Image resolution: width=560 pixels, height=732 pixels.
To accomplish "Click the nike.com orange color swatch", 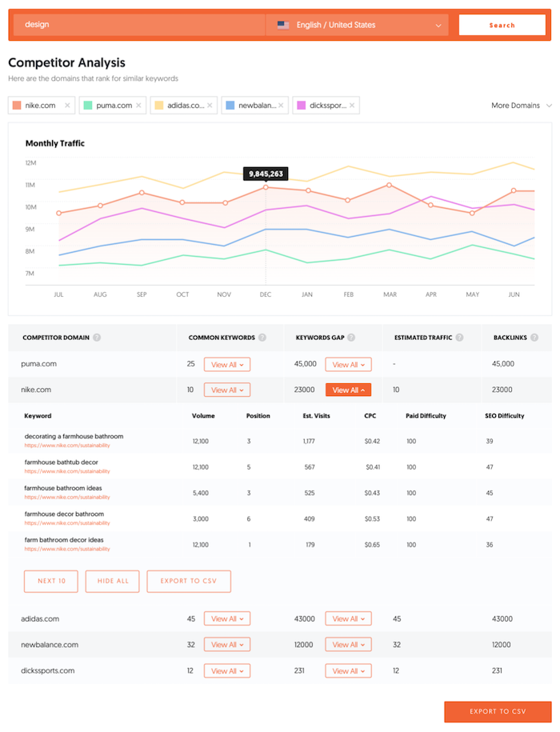I will (17, 106).
